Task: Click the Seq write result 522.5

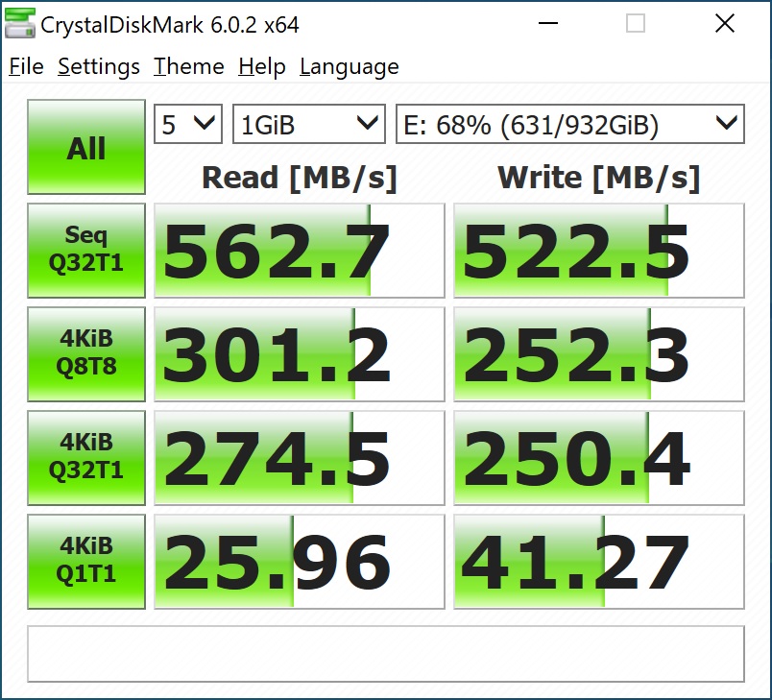Action: click(599, 251)
